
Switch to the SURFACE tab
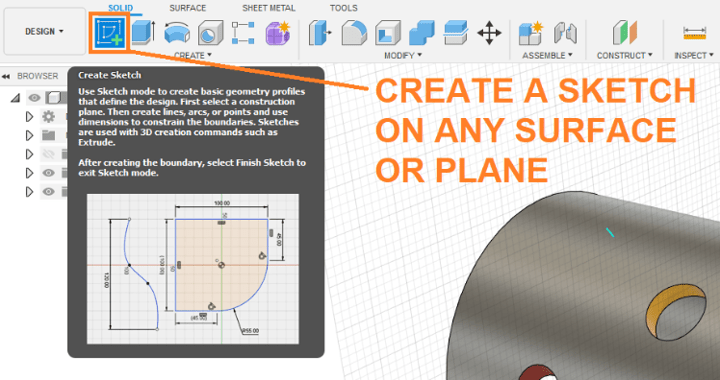(187, 8)
